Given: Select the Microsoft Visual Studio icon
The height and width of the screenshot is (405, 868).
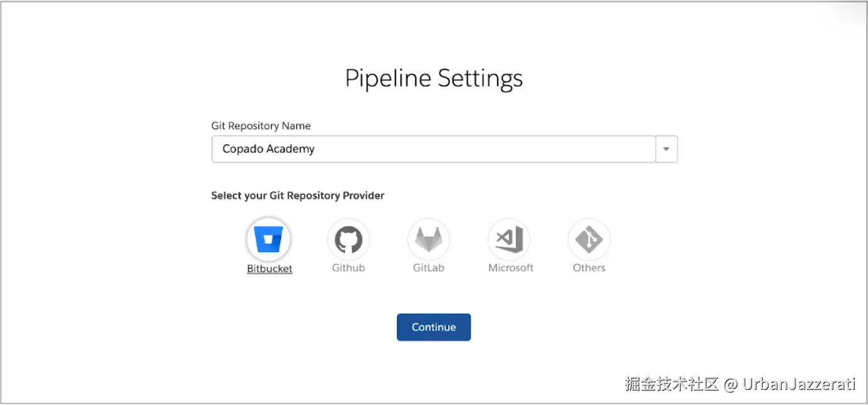Looking at the screenshot, I should [x=509, y=239].
